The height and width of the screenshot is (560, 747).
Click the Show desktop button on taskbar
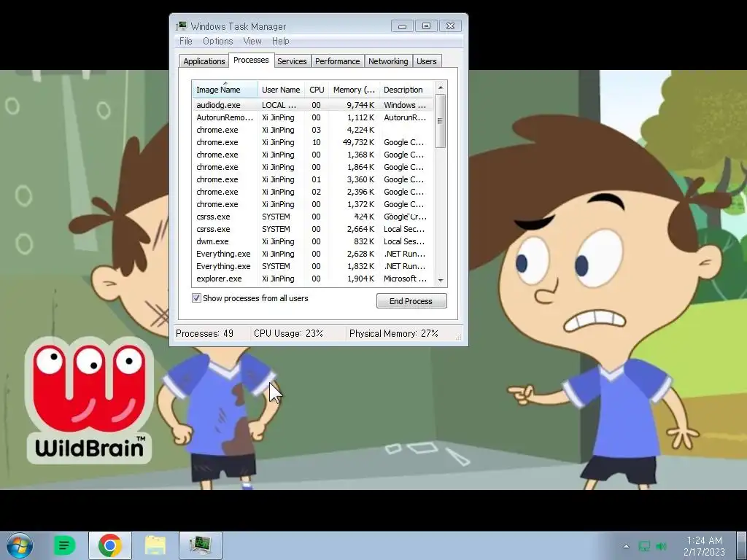point(742,545)
